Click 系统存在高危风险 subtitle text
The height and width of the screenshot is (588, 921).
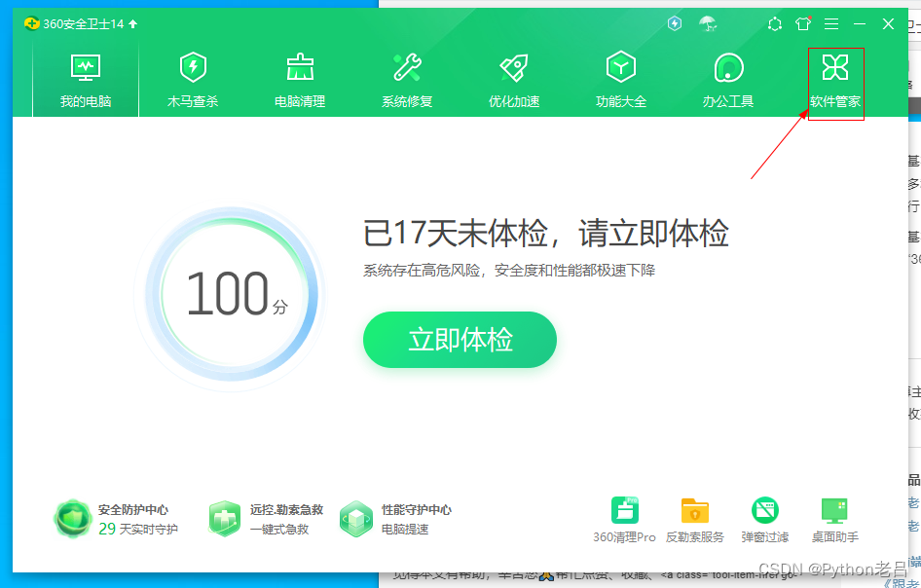[509, 271]
